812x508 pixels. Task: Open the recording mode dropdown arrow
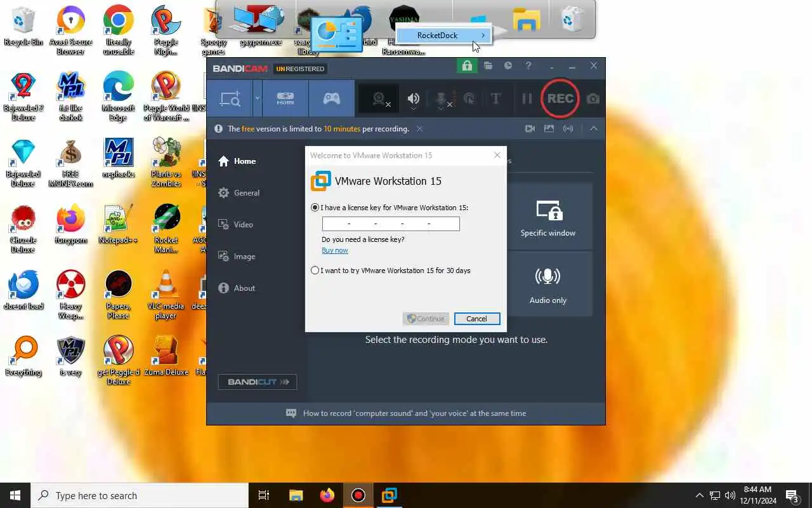pos(257,98)
